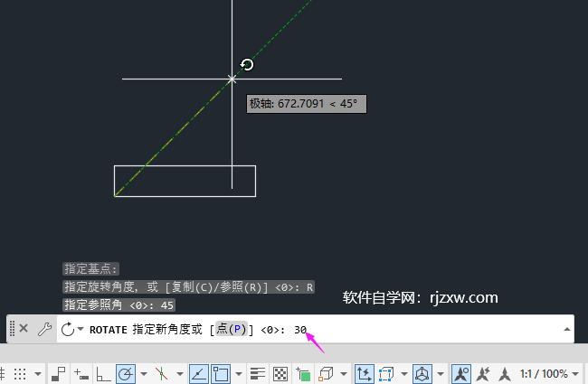Open recent commands dropdown arrow
588x384 pixels.
tap(81, 329)
